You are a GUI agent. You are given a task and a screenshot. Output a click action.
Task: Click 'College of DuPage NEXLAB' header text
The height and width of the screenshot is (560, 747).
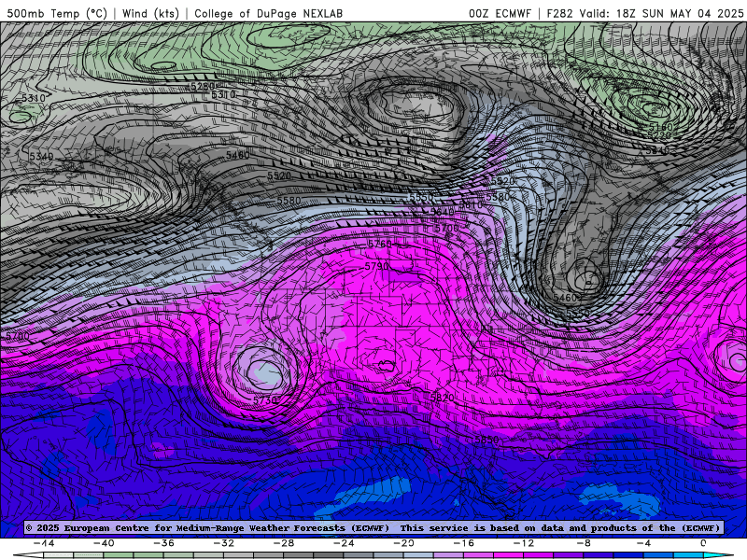coord(268,13)
